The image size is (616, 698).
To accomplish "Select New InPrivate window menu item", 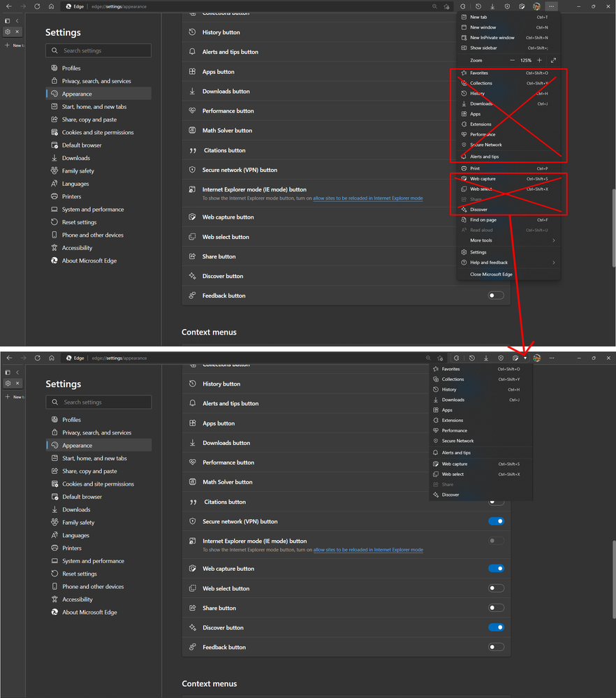I will [508, 38].
